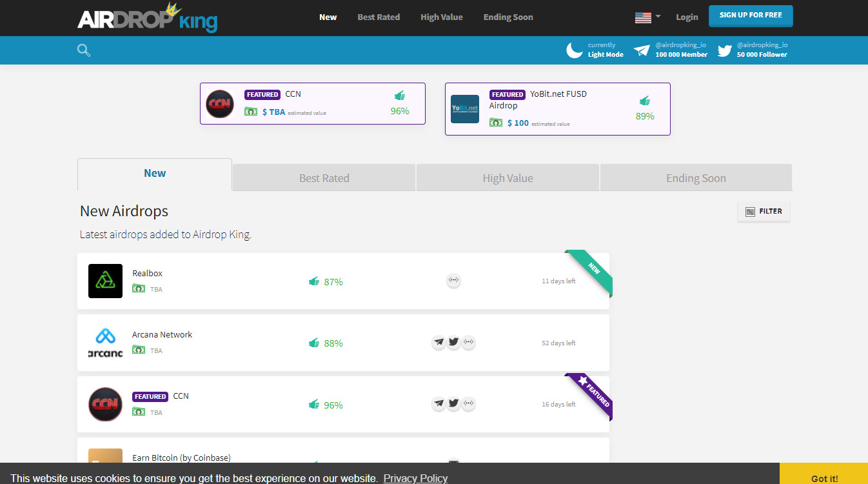
Task: Click the money icon in Realbox row
Action: [139, 288]
